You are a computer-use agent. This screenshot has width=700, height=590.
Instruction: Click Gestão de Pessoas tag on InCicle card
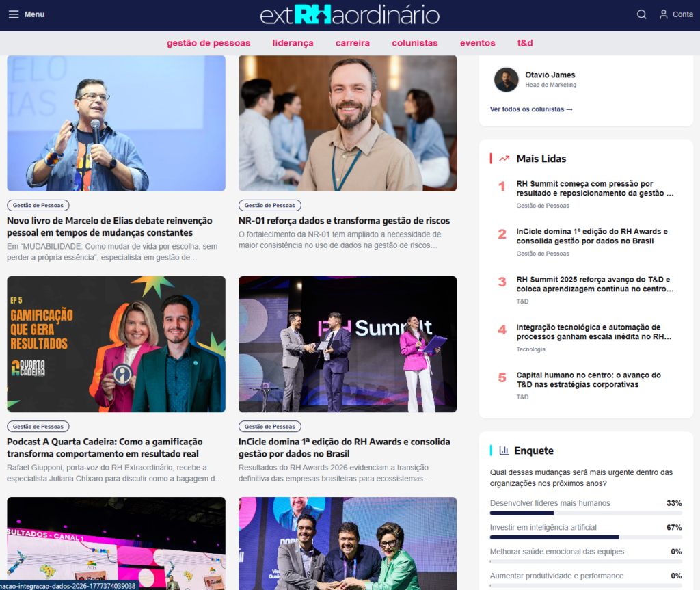[x=269, y=427]
